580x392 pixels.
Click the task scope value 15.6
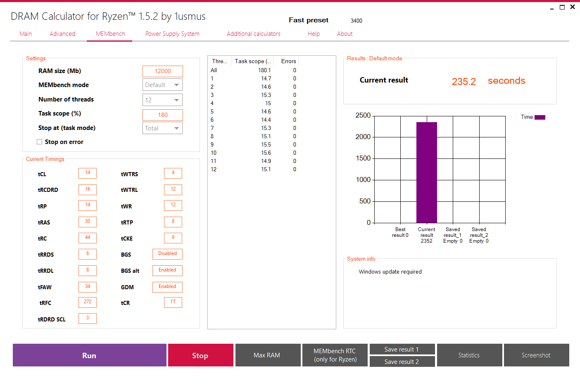pyautogui.click(x=266, y=153)
